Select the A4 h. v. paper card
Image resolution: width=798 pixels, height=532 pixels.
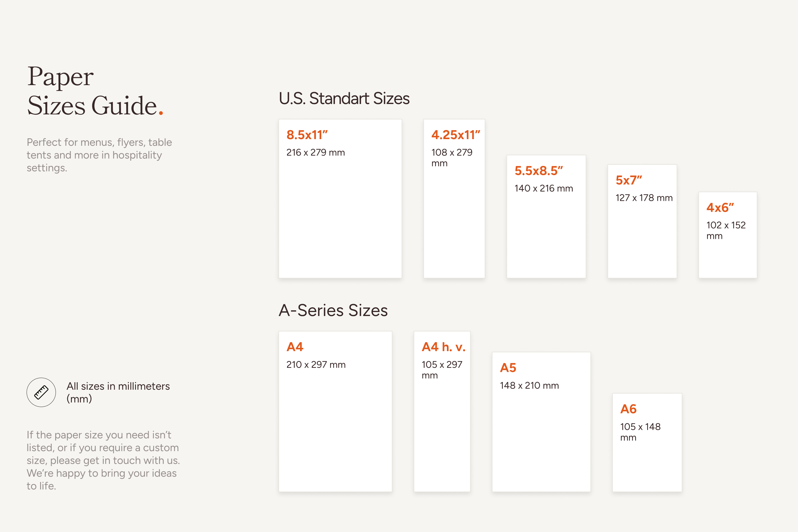(x=442, y=411)
